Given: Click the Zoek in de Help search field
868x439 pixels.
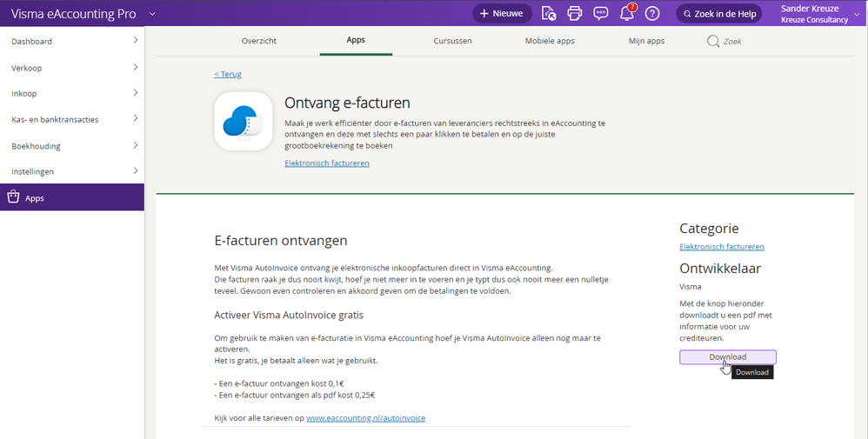Looking at the screenshot, I should [x=718, y=14].
